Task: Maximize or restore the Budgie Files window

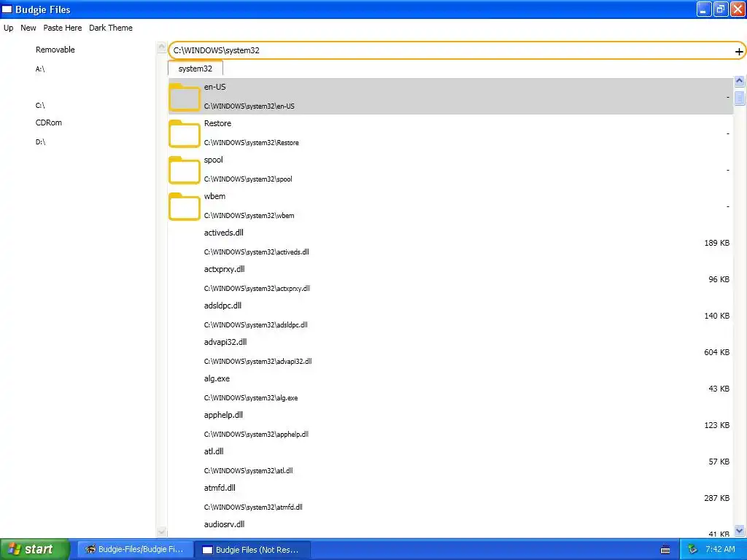Action: pyautogui.click(x=721, y=9)
